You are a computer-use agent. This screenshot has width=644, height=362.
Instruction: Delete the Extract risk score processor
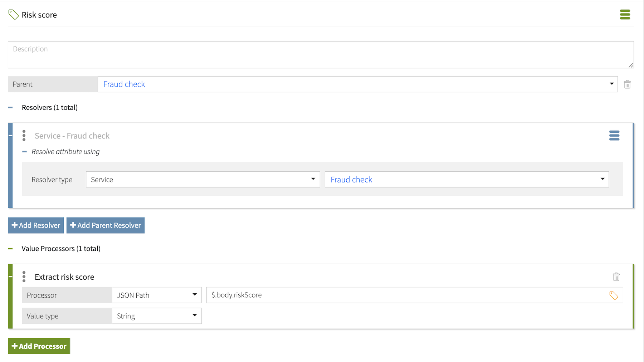(616, 277)
